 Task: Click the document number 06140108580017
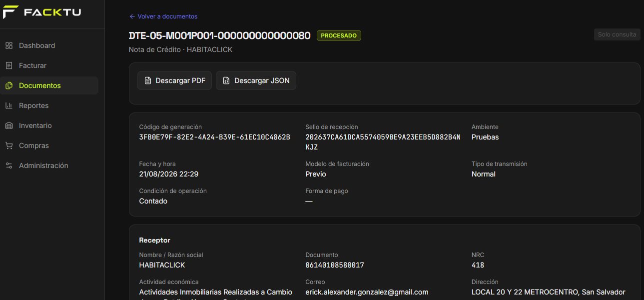click(x=335, y=265)
